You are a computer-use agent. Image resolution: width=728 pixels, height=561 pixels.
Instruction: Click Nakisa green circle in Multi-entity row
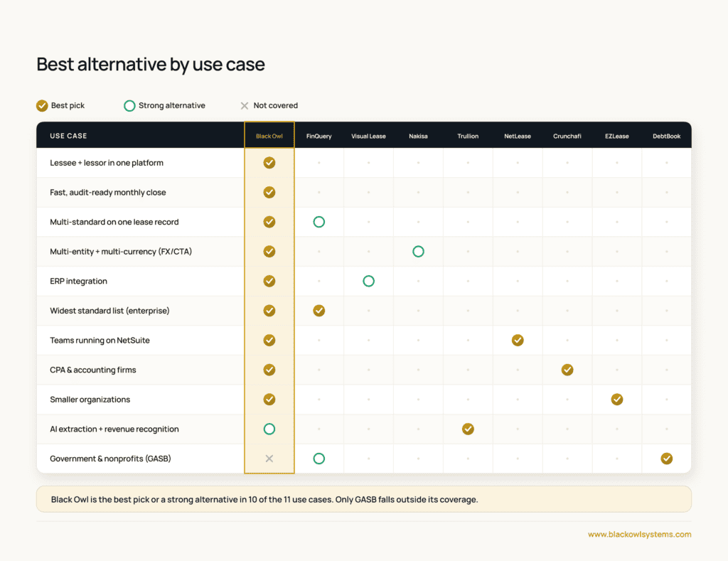[418, 251]
